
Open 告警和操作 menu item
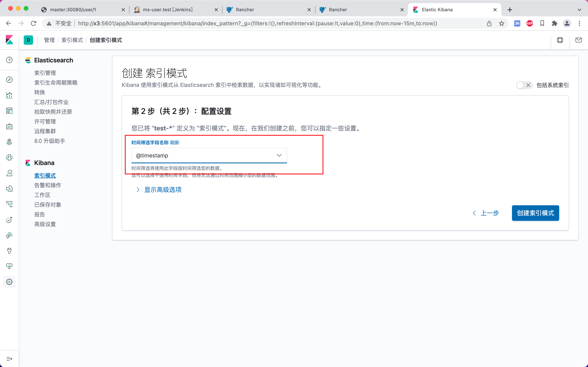(48, 185)
